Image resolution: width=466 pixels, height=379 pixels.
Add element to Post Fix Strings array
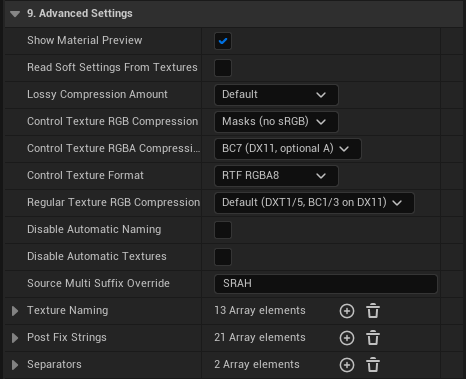347,338
